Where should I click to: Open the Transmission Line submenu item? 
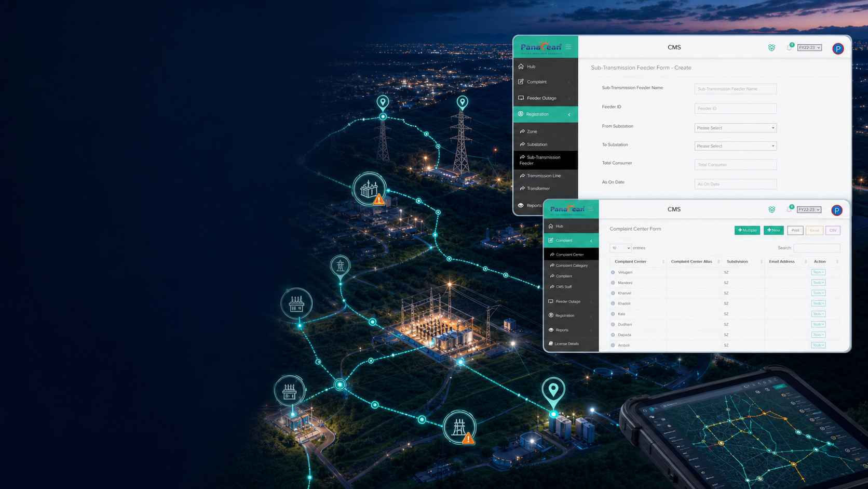(x=546, y=176)
